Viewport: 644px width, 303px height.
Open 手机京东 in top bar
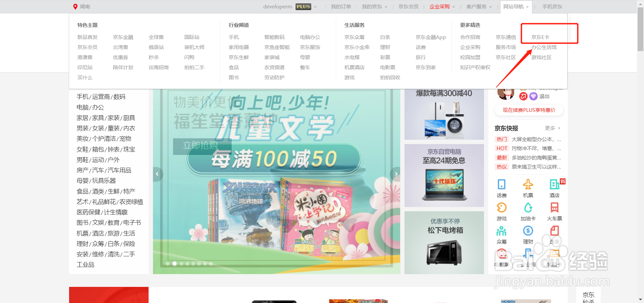(552, 6)
